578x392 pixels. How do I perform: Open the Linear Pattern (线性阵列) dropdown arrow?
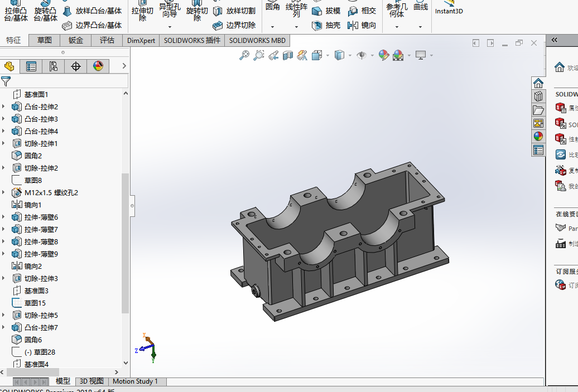pos(296,27)
